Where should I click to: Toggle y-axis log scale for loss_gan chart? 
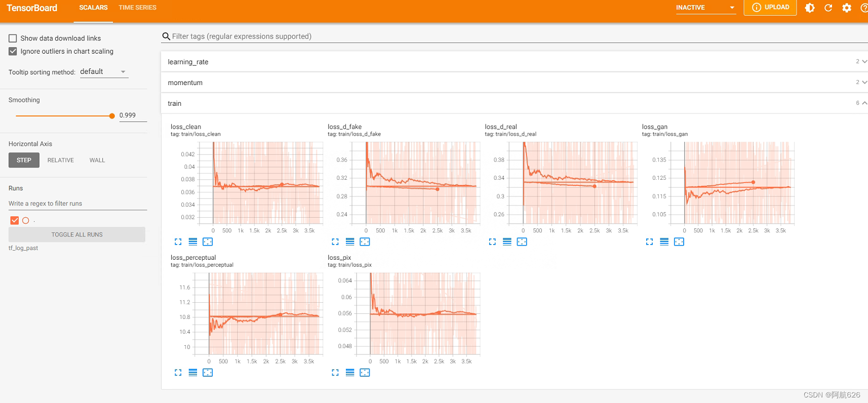point(664,242)
